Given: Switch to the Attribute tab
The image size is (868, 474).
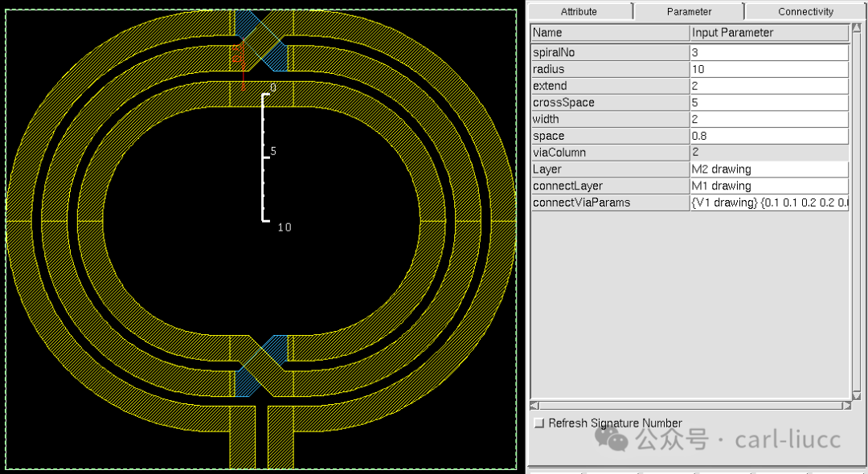Looking at the screenshot, I should [579, 11].
